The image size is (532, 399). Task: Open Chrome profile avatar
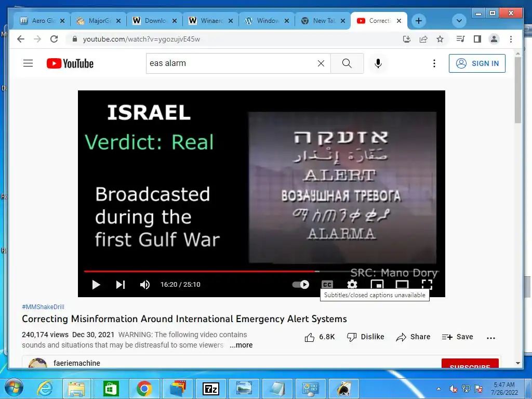(x=495, y=39)
